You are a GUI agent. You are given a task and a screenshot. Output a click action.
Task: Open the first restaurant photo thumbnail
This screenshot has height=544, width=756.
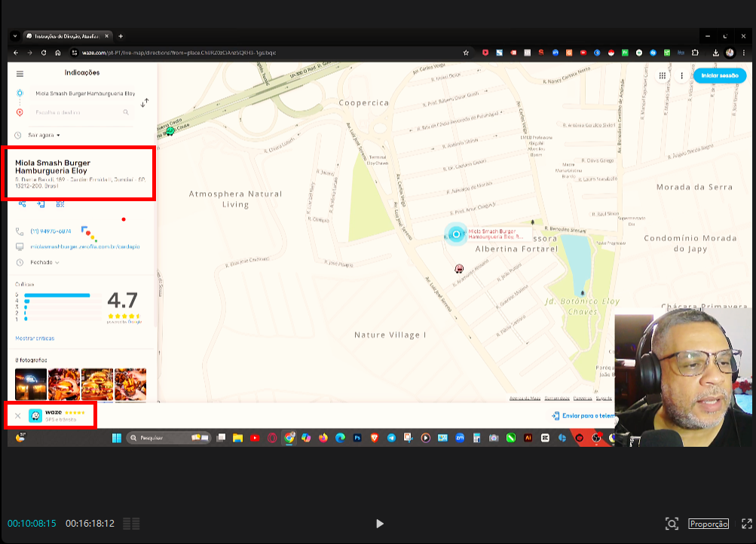pos(31,384)
